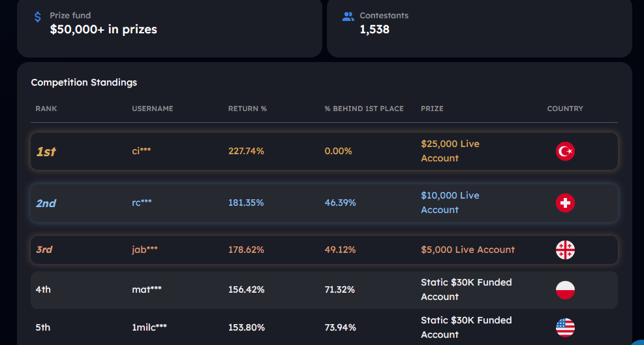The width and height of the screenshot is (644, 345).
Task: Click the Competition Standings heading
Action: [84, 82]
